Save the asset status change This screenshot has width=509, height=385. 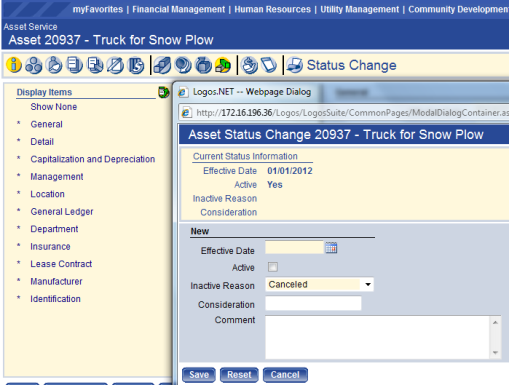199,375
